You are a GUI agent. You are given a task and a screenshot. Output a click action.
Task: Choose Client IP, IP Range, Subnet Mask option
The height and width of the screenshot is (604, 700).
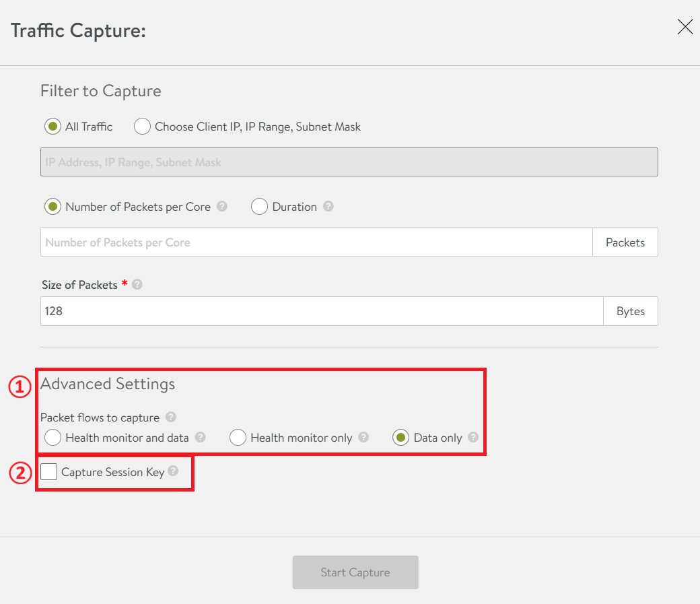[142, 127]
